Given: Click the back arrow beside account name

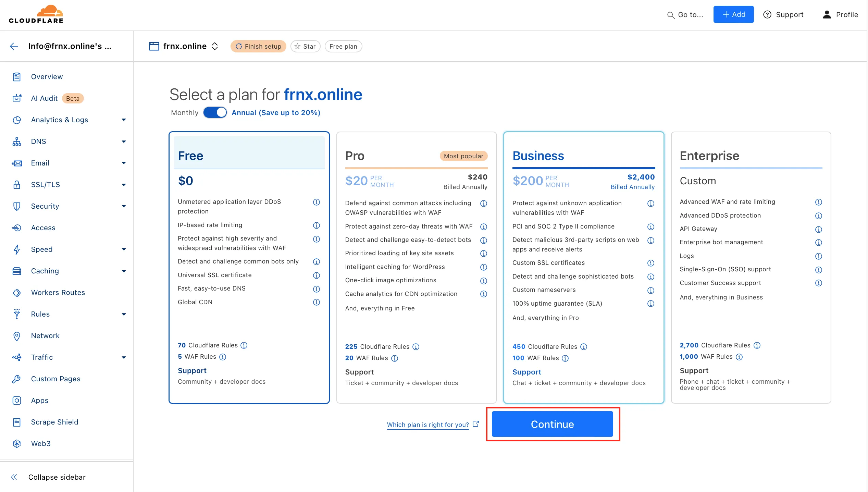Looking at the screenshot, I should coord(14,46).
